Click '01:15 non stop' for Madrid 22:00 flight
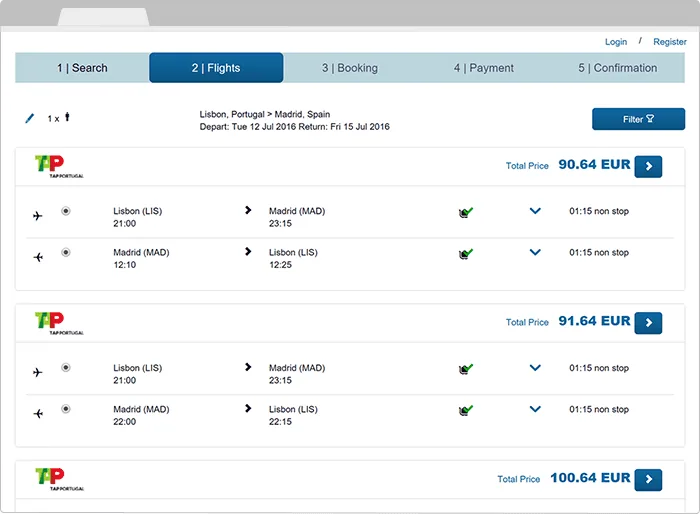 [x=599, y=410]
